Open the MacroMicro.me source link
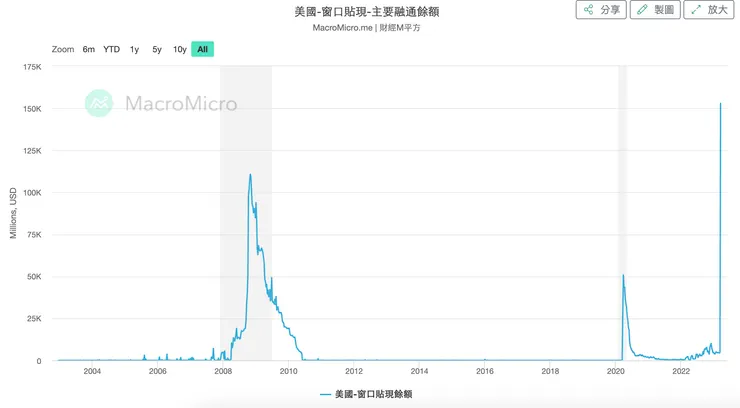The width and height of the screenshot is (740, 408). [x=342, y=28]
